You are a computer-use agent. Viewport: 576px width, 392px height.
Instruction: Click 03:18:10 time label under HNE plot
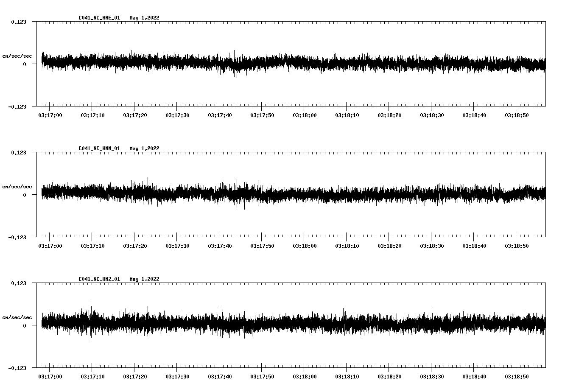point(347,115)
